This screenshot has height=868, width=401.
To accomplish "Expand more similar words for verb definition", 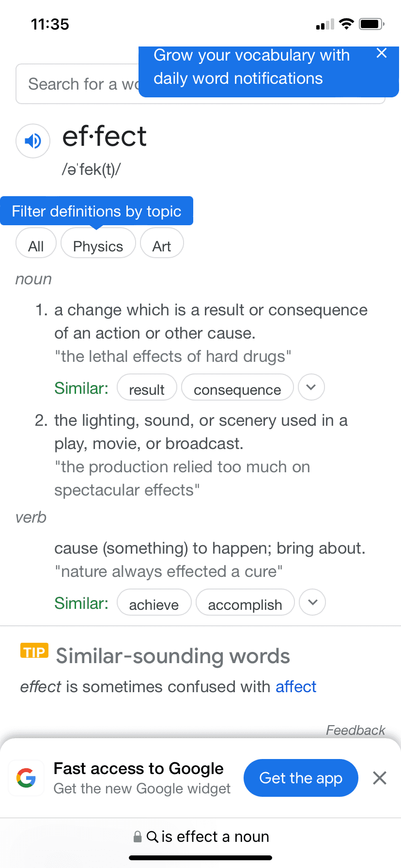I will [312, 602].
